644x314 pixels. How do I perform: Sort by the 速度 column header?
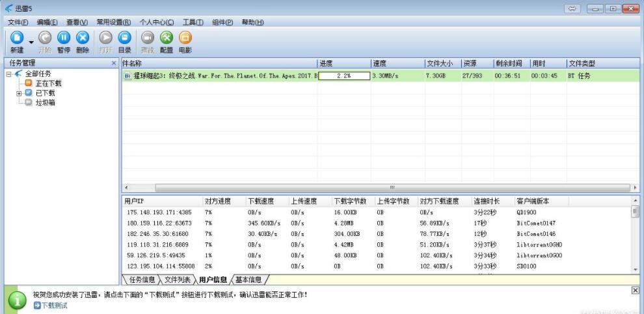pyautogui.click(x=397, y=63)
